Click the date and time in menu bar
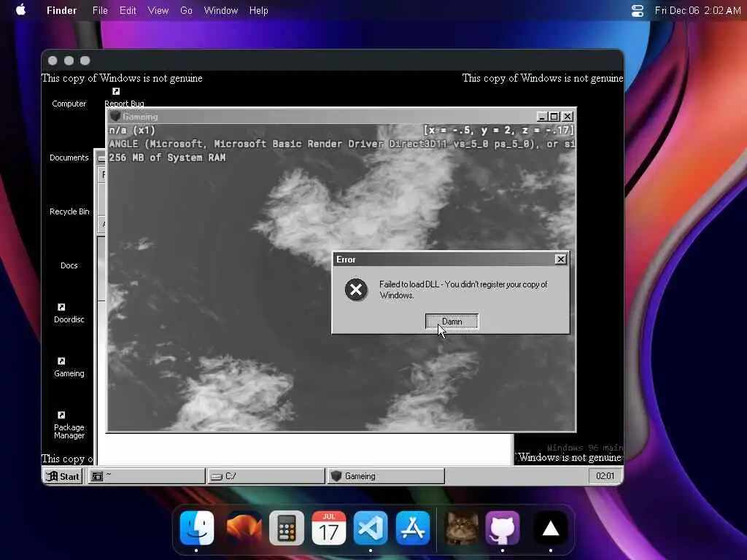 point(697,10)
